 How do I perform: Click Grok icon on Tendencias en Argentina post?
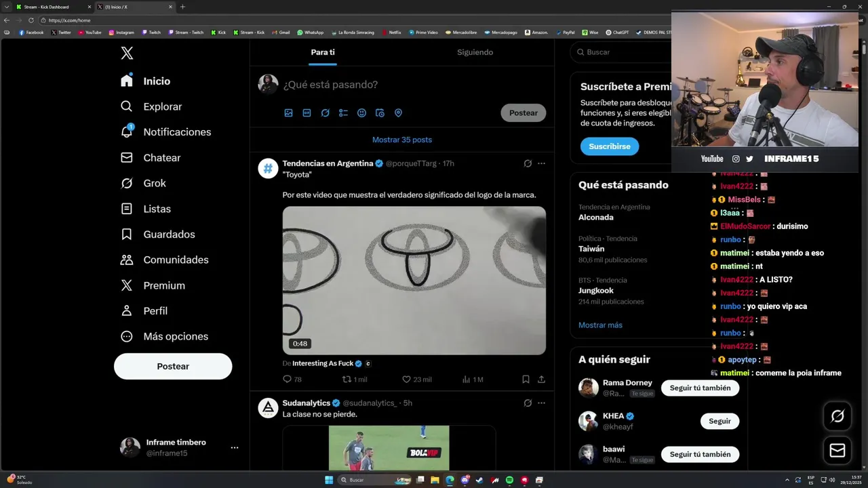coord(528,163)
